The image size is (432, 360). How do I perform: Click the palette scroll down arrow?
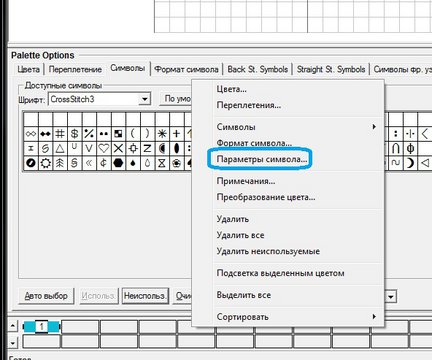point(13,342)
